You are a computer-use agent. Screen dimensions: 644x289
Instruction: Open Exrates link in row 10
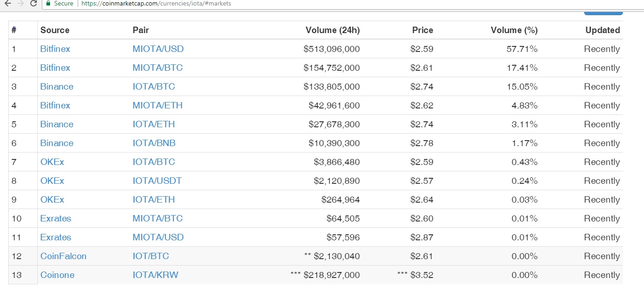[x=56, y=218]
